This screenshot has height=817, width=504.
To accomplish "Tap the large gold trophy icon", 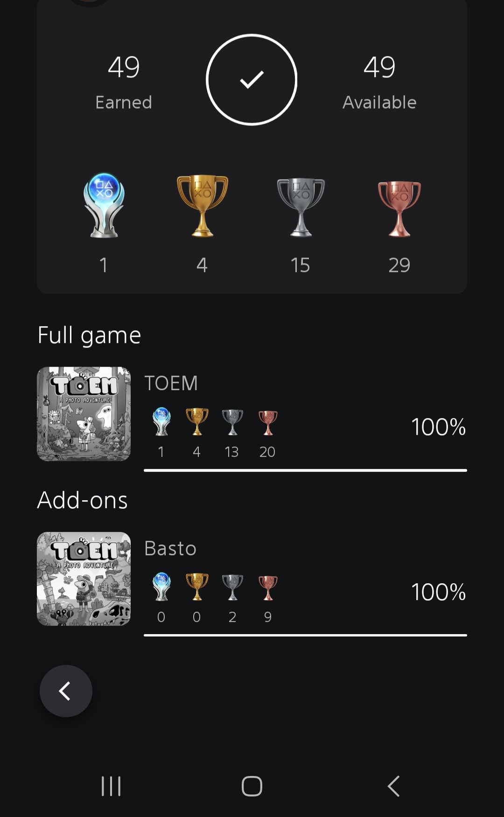I will pyautogui.click(x=202, y=205).
